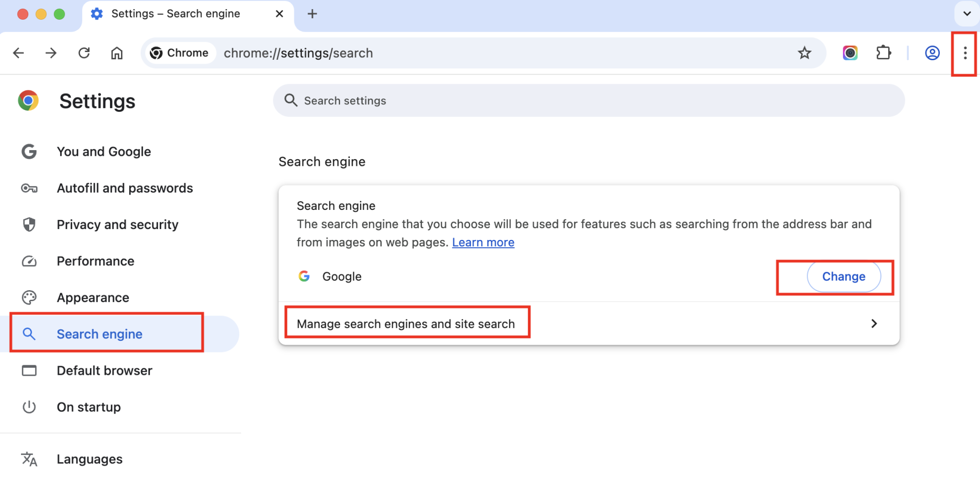Click the On startup power icon

29,407
